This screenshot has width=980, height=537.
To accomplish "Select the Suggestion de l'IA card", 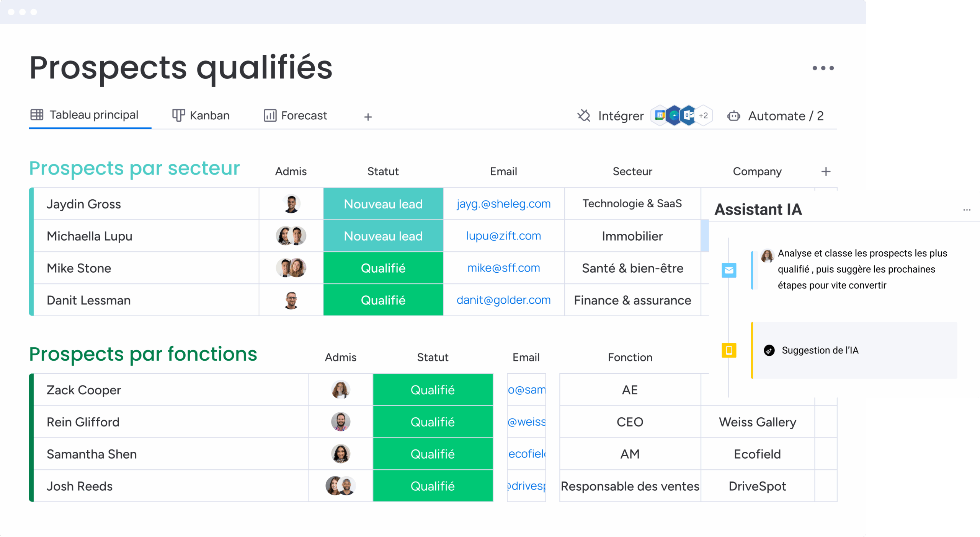I will point(854,350).
